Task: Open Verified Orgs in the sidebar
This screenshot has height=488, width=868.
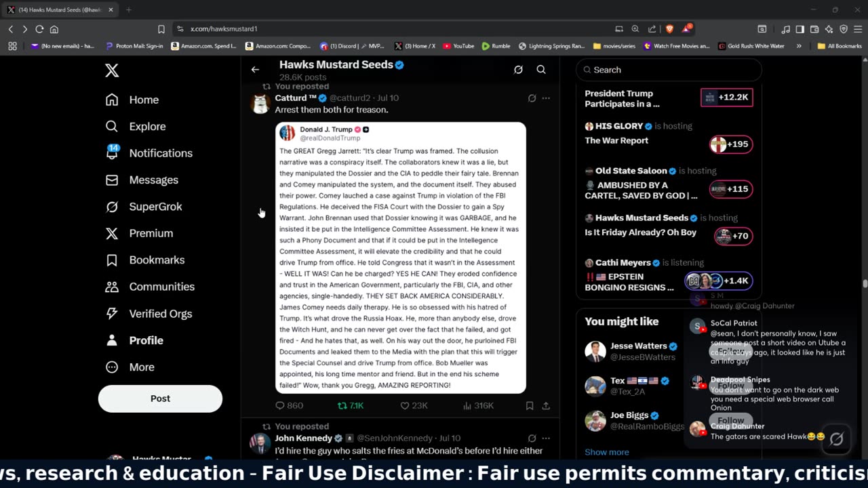Action: tap(149, 314)
